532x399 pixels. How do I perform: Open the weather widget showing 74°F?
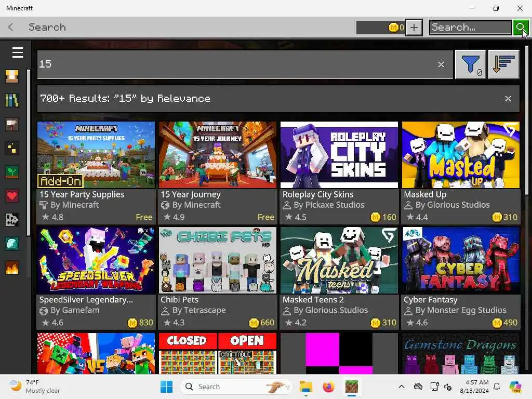(x=34, y=387)
